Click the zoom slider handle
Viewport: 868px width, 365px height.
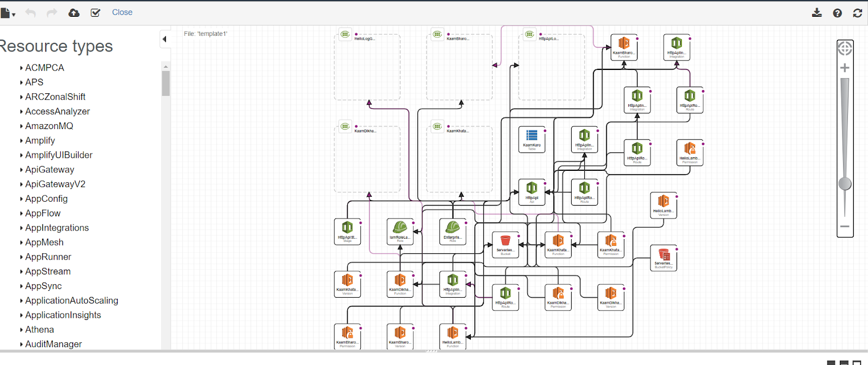pos(845,184)
